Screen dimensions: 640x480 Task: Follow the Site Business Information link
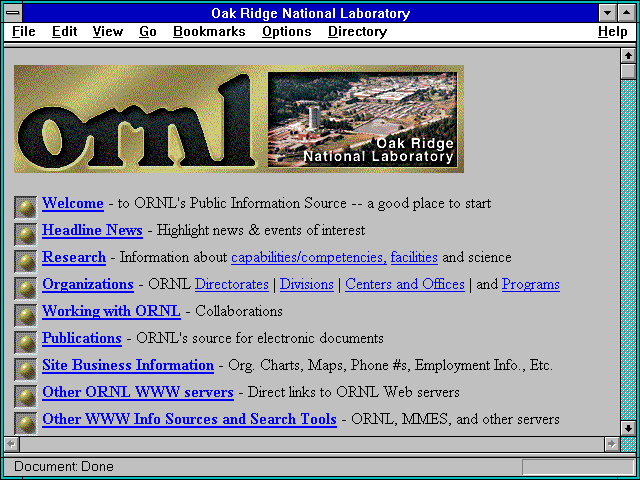click(128, 365)
